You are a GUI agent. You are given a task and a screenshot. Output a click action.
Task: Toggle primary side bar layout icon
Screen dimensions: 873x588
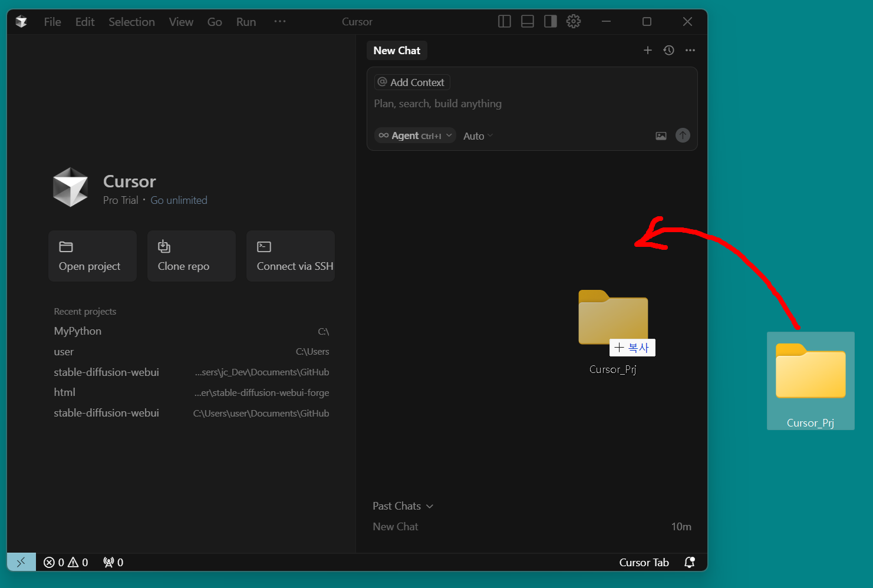point(505,22)
